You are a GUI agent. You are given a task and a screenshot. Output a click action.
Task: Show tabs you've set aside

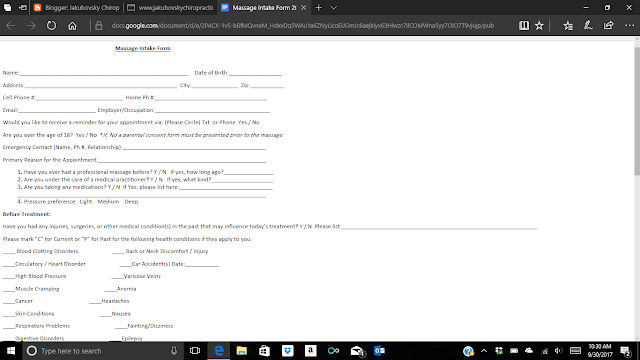pyautogui.click(x=7, y=7)
